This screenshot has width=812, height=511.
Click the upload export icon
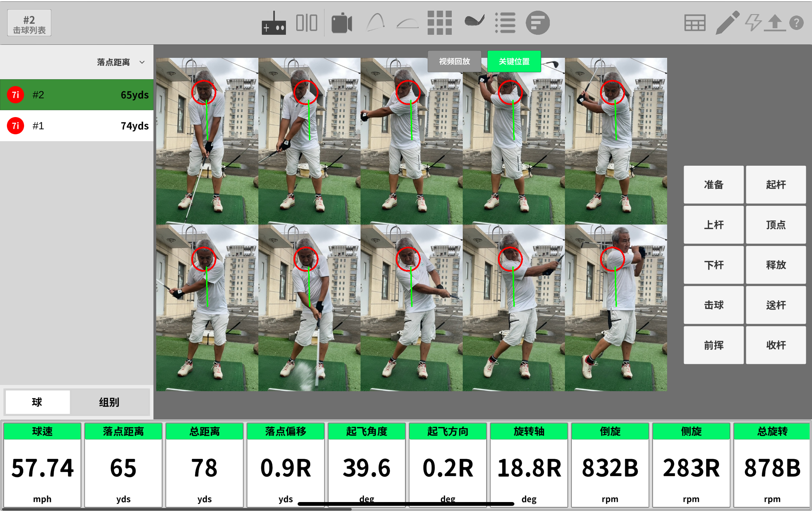click(775, 23)
